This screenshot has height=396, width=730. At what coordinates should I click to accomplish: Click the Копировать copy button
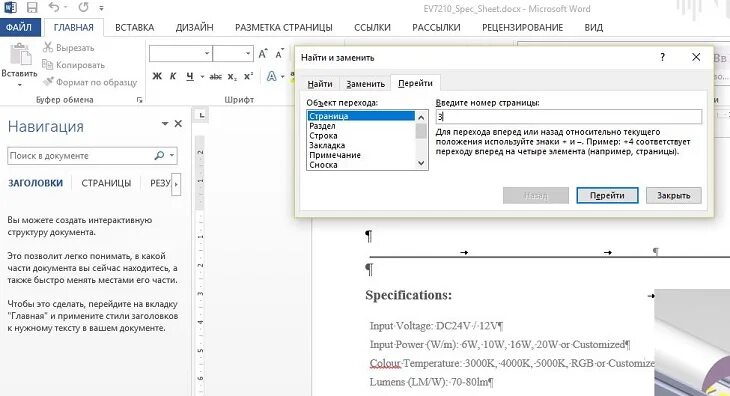tap(73, 65)
